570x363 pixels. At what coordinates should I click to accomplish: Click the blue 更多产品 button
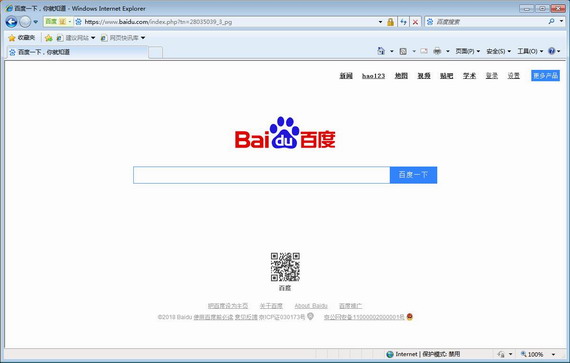tap(545, 76)
